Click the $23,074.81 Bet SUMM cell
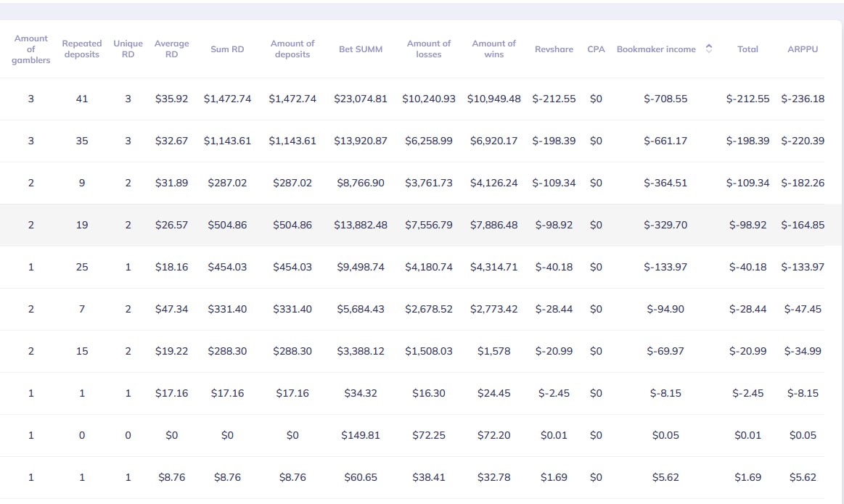 pyautogui.click(x=361, y=99)
